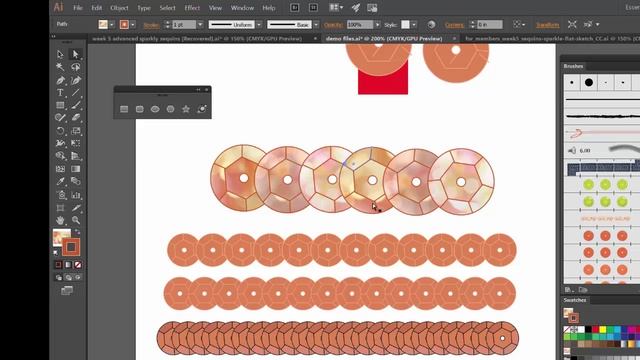
Task: Open the variable width profile Uniform dropdown
Action: (259, 24)
